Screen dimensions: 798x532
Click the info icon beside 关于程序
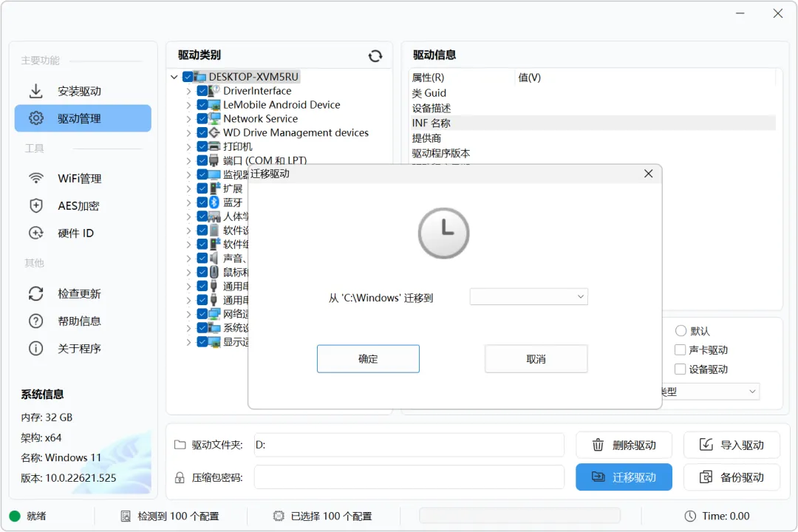(x=35, y=349)
